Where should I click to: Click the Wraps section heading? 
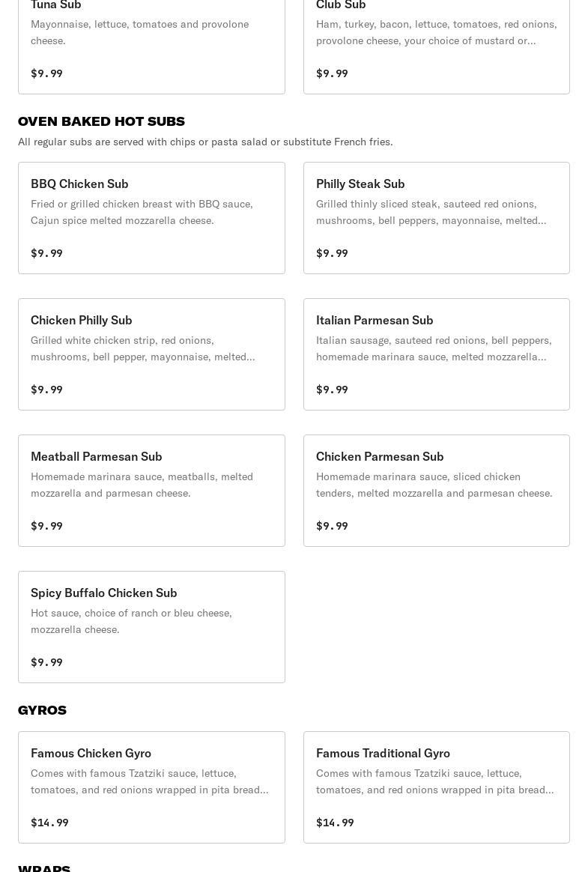coord(44,868)
